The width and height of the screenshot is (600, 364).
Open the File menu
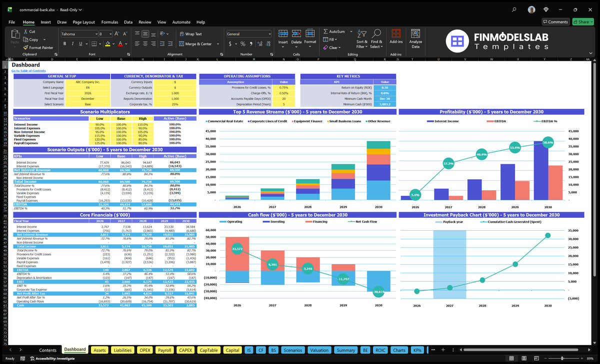coord(11,22)
